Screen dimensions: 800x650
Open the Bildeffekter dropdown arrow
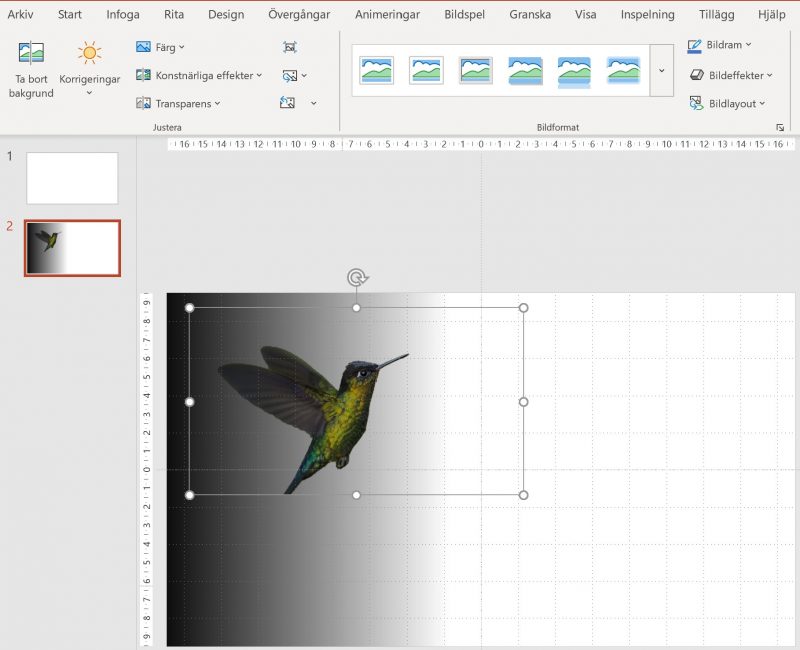point(769,76)
